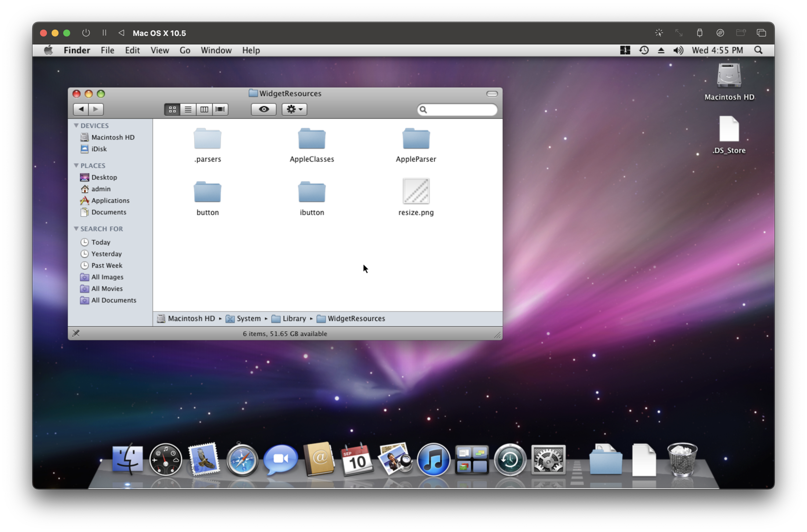
Task: Switch to column view
Action: tap(204, 109)
